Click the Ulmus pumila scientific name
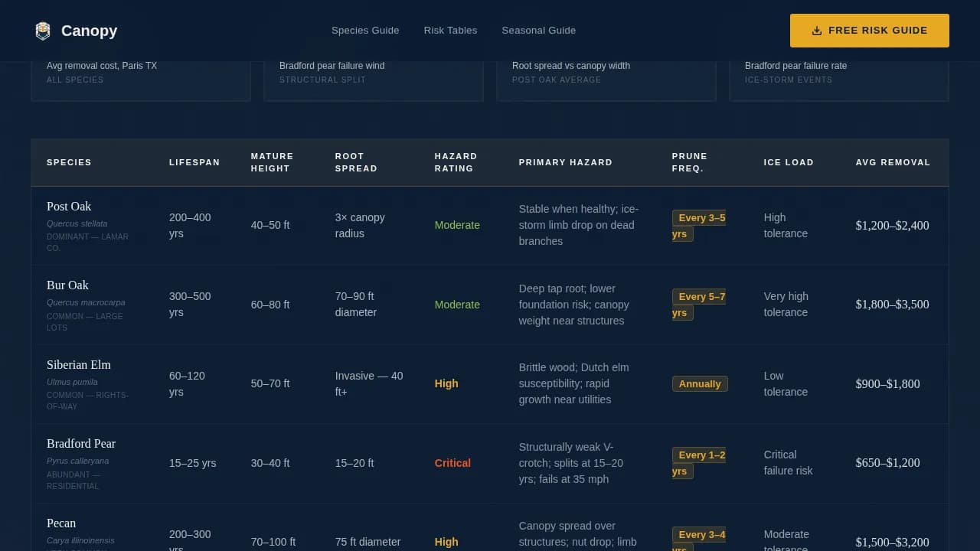 coord(72,382)
